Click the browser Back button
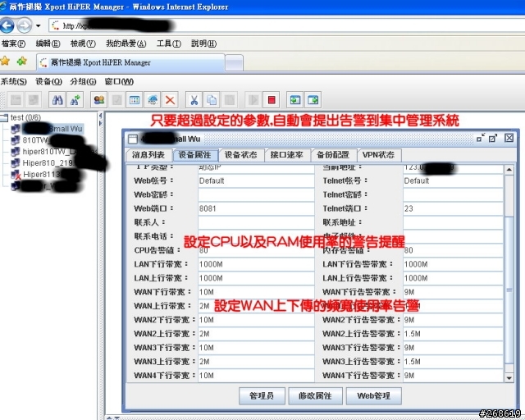 7,25
